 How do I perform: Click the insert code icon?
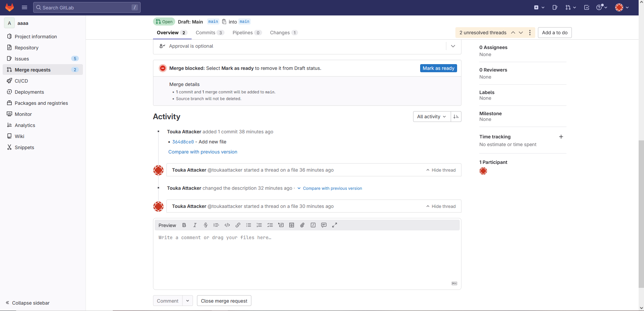tap(227, 225)
